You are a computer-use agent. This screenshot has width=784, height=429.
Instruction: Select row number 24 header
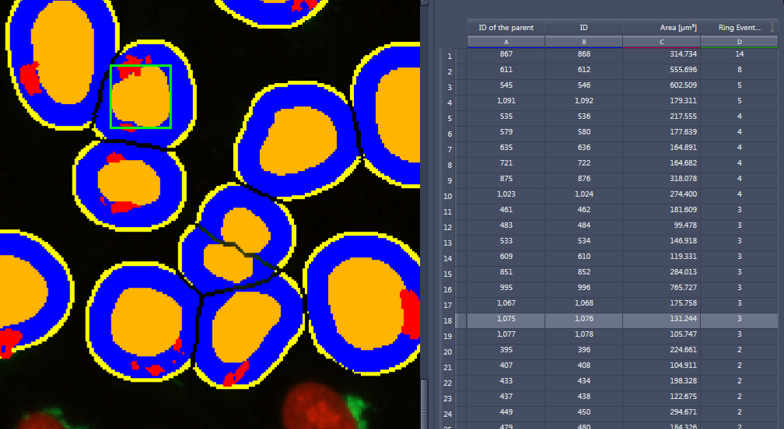(x=449, y=413)
